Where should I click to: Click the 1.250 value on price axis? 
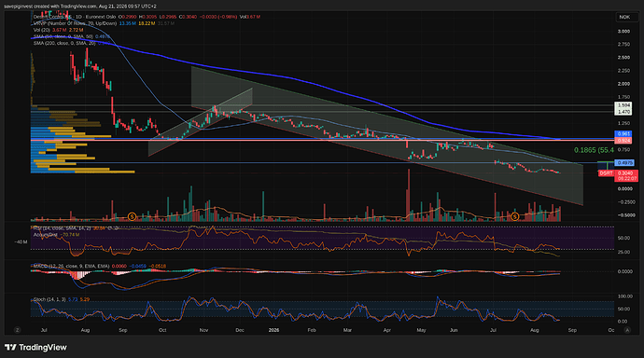click(x=623, y=123)
